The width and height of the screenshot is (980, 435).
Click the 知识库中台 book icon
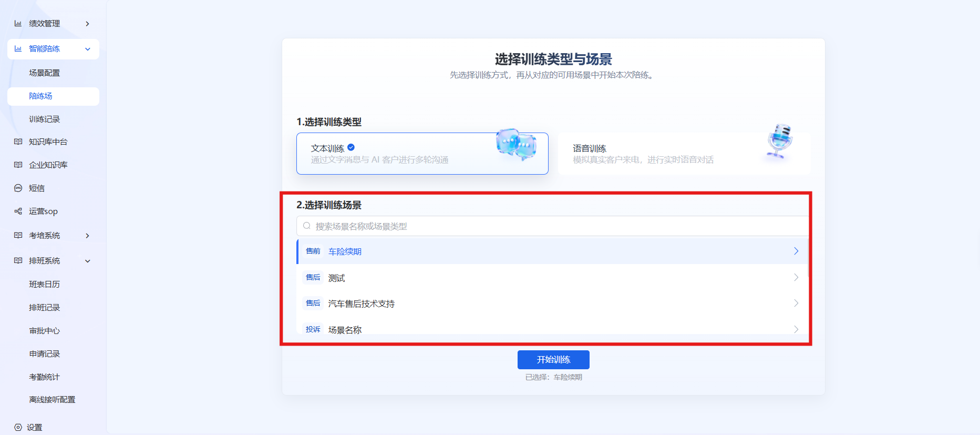[x=18, y=142]
